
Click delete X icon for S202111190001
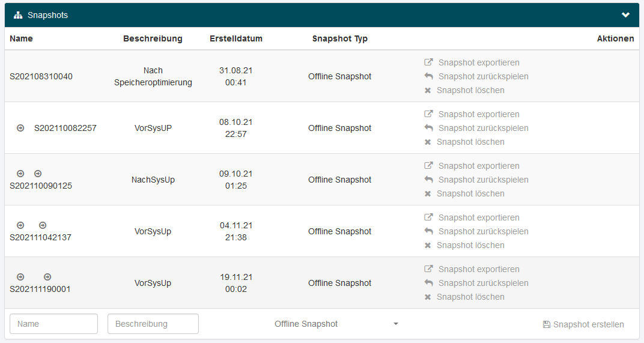tap(428, 297)
